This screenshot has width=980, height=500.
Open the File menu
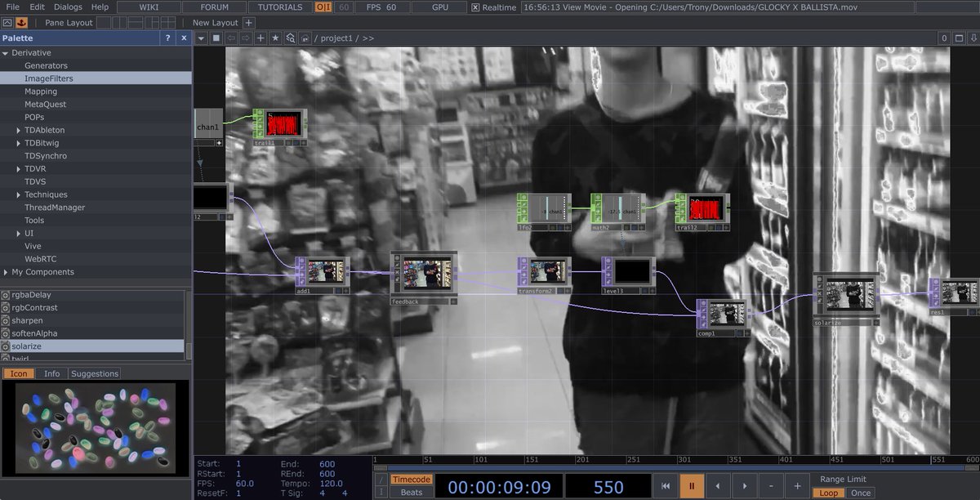(13, 7)
